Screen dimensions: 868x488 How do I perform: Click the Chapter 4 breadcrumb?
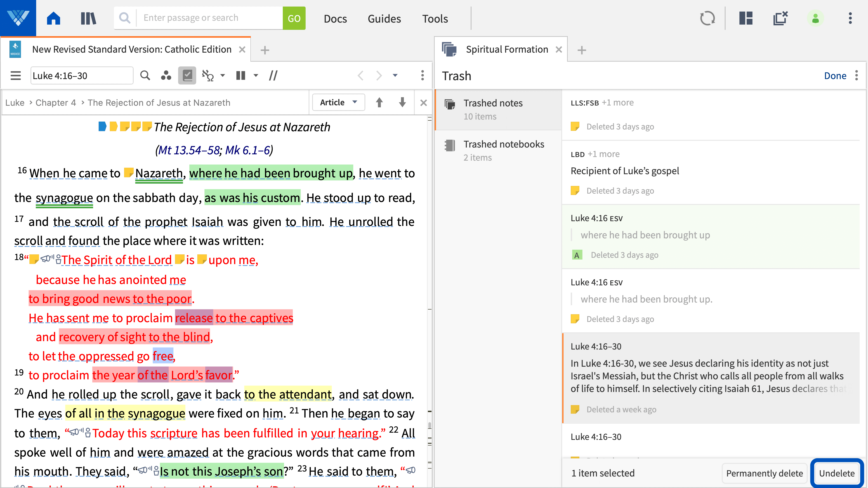click(56, 102)
